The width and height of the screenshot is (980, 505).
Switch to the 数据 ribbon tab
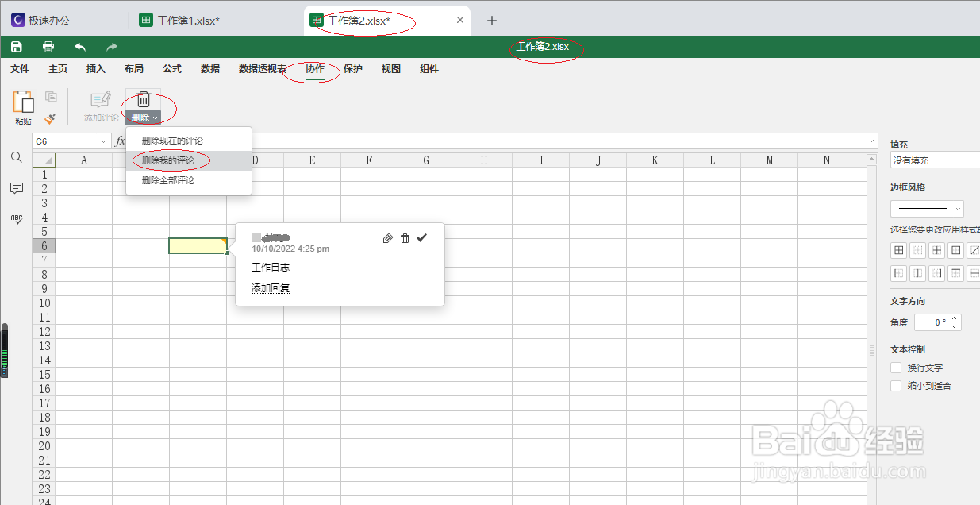pos(209,69)
